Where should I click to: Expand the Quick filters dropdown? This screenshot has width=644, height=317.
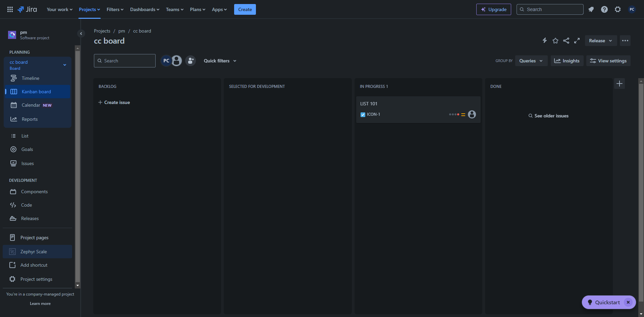tap(220, 61)
